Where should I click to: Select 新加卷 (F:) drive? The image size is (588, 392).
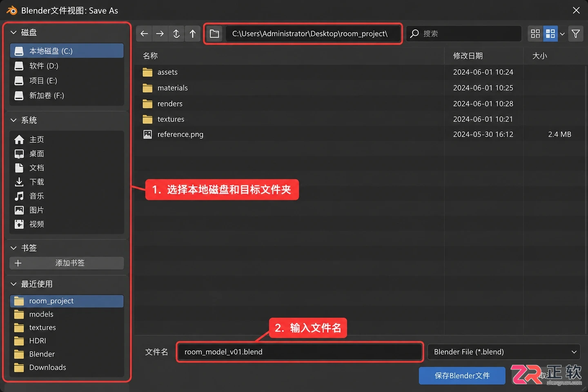pos(67,96)
